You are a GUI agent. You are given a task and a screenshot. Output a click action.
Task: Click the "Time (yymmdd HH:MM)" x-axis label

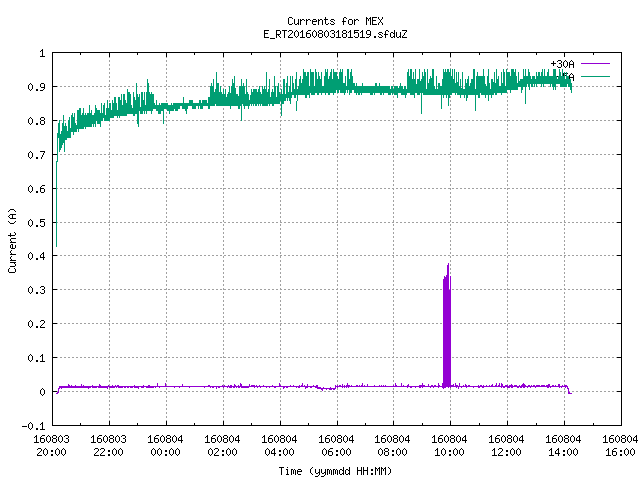click(335, 471)
